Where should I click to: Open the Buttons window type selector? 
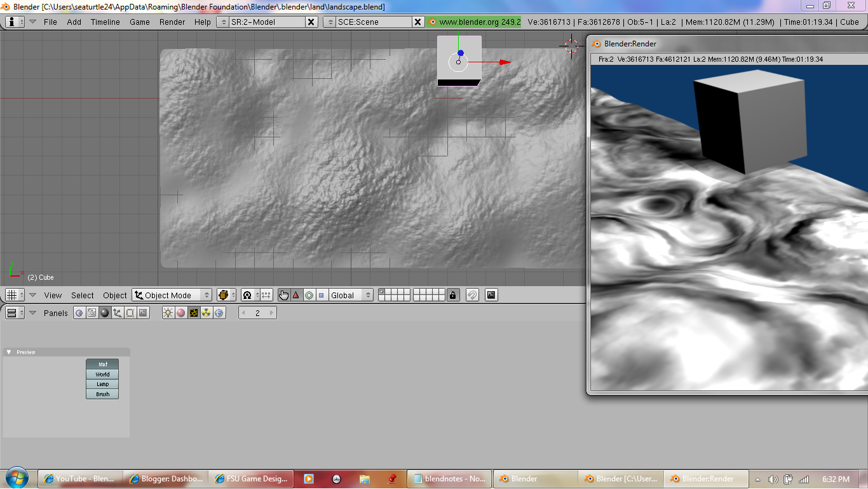click(x=15, y=313)
